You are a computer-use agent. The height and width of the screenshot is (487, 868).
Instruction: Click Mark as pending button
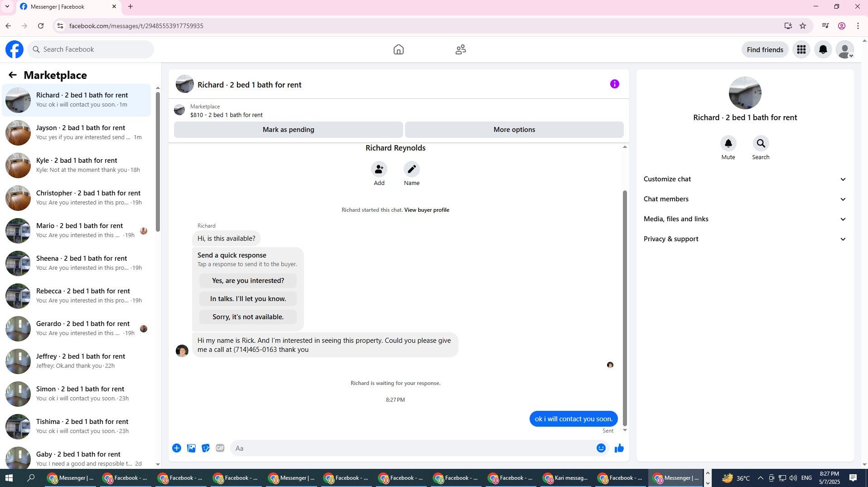tap(288, 130)
